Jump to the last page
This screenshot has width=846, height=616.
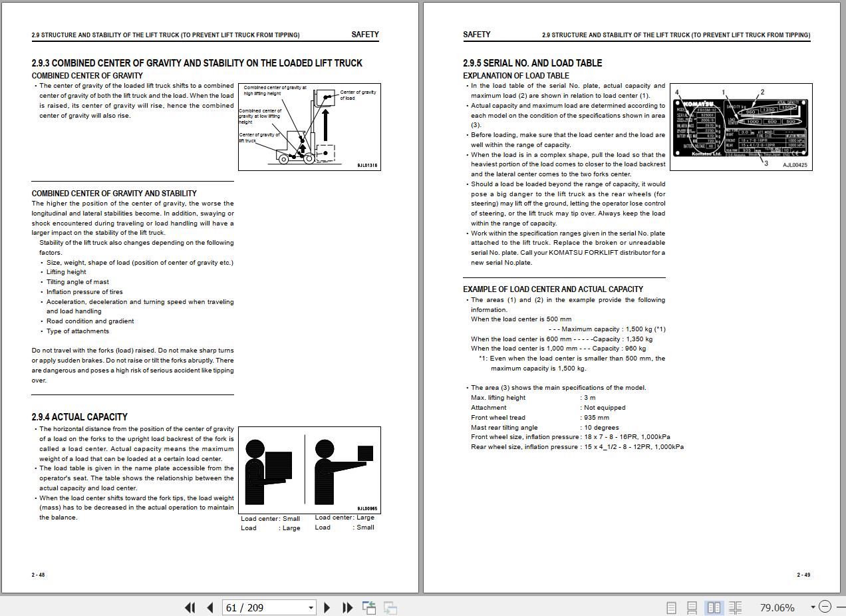tap(347, 607)
